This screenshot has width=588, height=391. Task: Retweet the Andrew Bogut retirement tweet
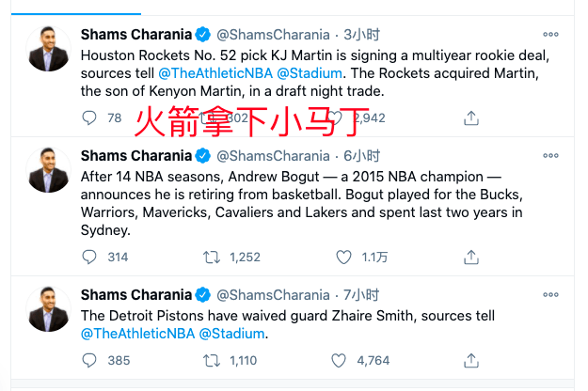pyautogui.click(x=212, y=258)
